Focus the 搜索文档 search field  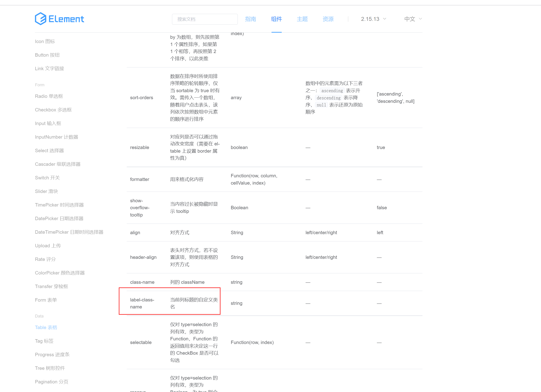click(204, 19)
